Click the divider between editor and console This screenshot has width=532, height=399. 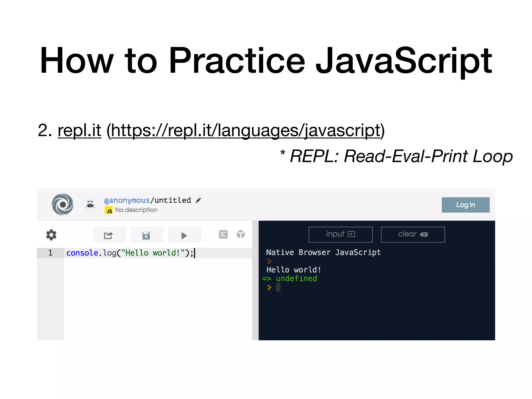[x=255, y=280]
